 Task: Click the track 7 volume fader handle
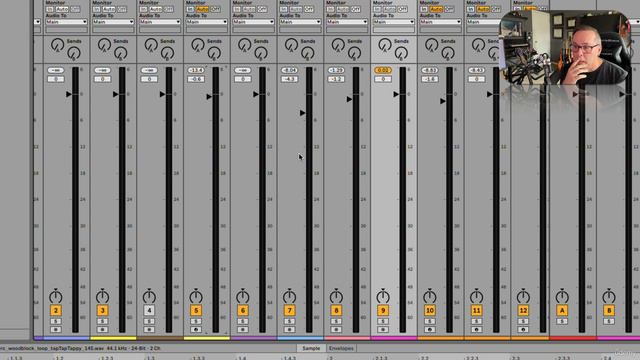tap(302, 113)
